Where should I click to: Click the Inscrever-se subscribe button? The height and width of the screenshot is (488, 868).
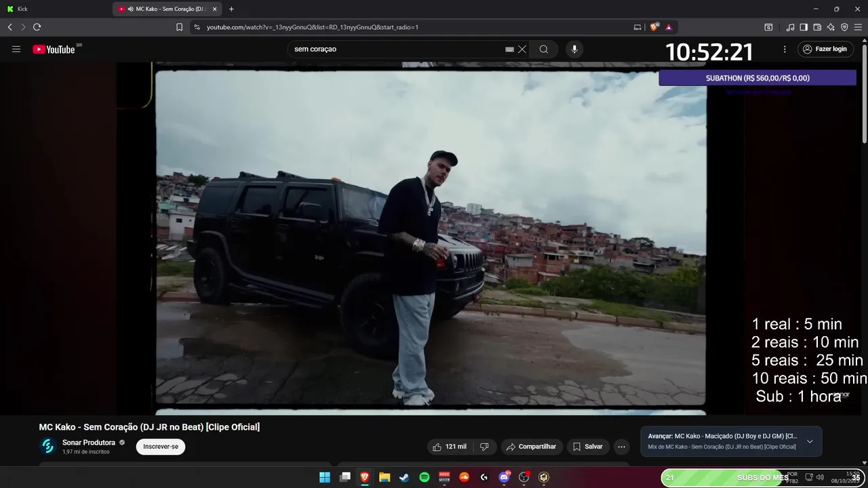(161, 447)
